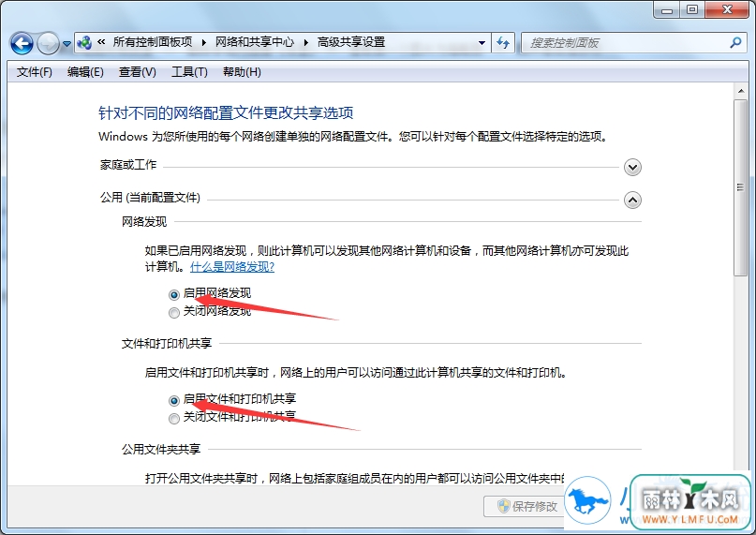
Task: Click the 高级共享设置 breadcrumb
Action: pyautogui.click(x=351, y=42)
